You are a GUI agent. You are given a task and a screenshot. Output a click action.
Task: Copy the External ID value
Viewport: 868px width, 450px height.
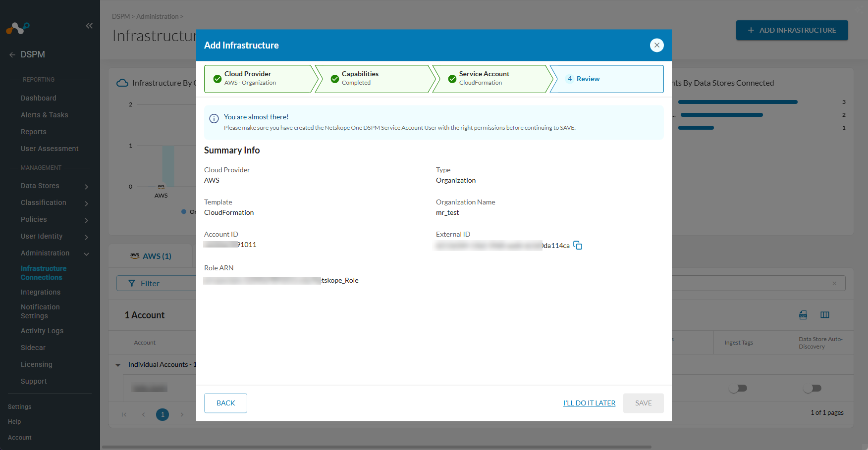point(578,245)
